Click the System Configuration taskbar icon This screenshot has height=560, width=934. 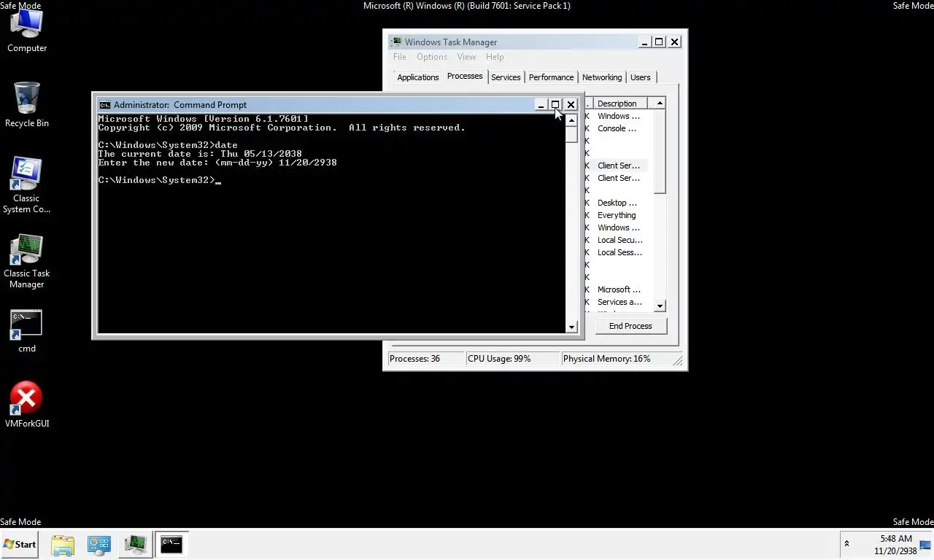tap(99, 544)
